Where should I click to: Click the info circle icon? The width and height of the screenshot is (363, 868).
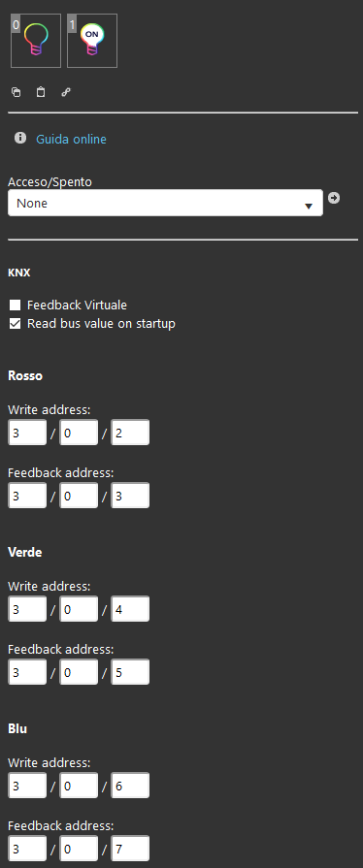pos(20,138)
